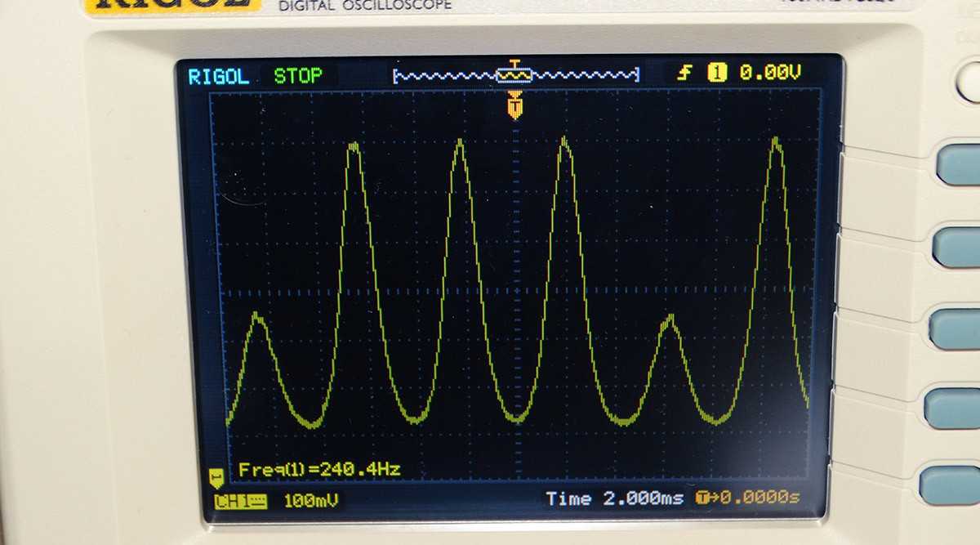Click the rising edge trigger icon
Image resolution: width=980 pixels, height=545 pixels.
point(686,74)
